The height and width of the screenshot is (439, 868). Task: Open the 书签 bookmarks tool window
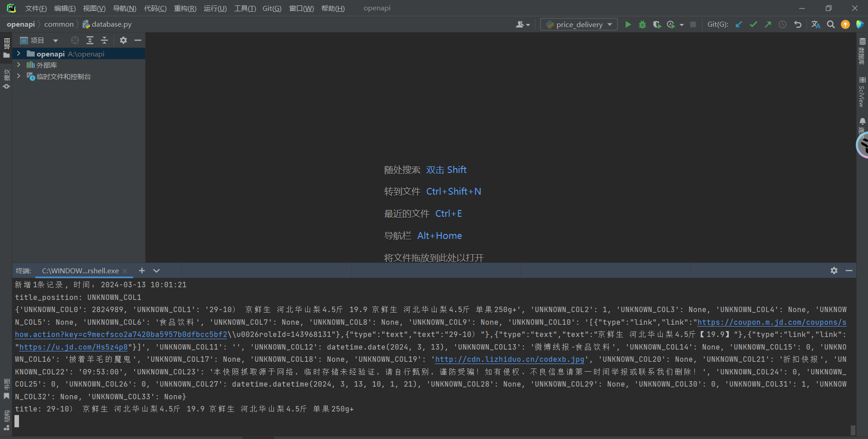(6, 389)
